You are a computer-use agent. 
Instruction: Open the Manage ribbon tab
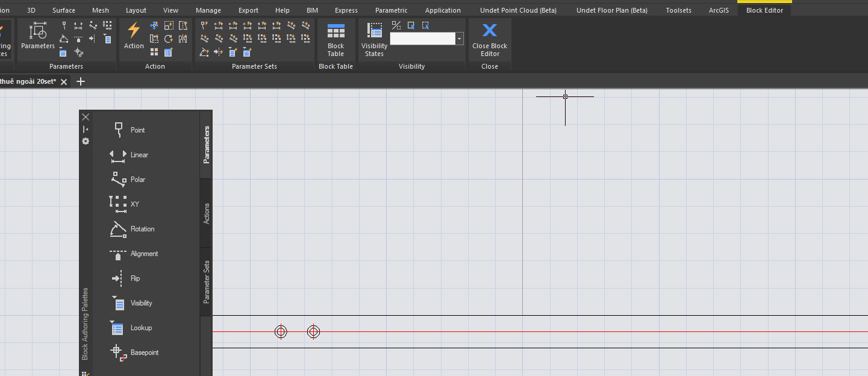208,10
